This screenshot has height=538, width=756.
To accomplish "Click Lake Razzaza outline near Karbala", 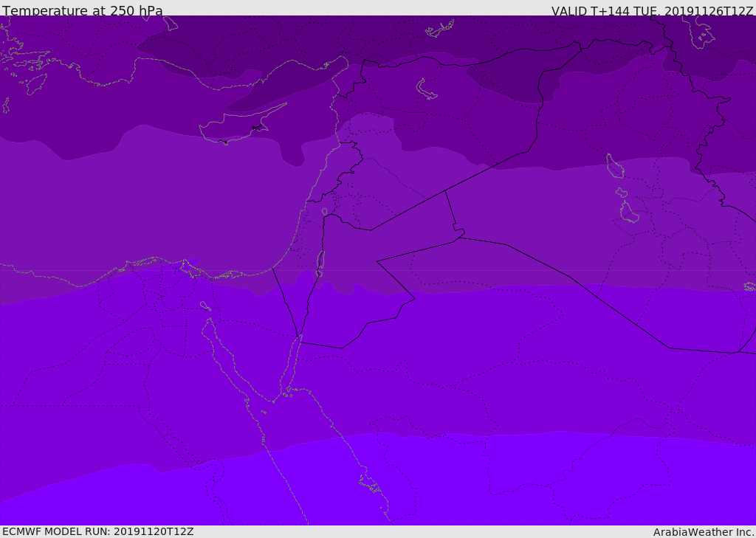I will (x=629, y=212).
